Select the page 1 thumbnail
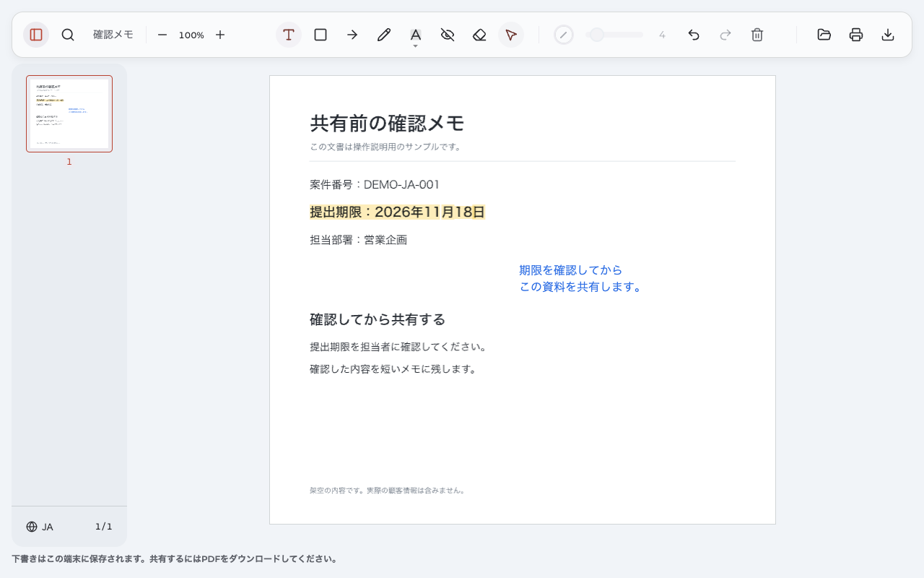The width and height of the screenshot is (924, 578). (69, 113)
